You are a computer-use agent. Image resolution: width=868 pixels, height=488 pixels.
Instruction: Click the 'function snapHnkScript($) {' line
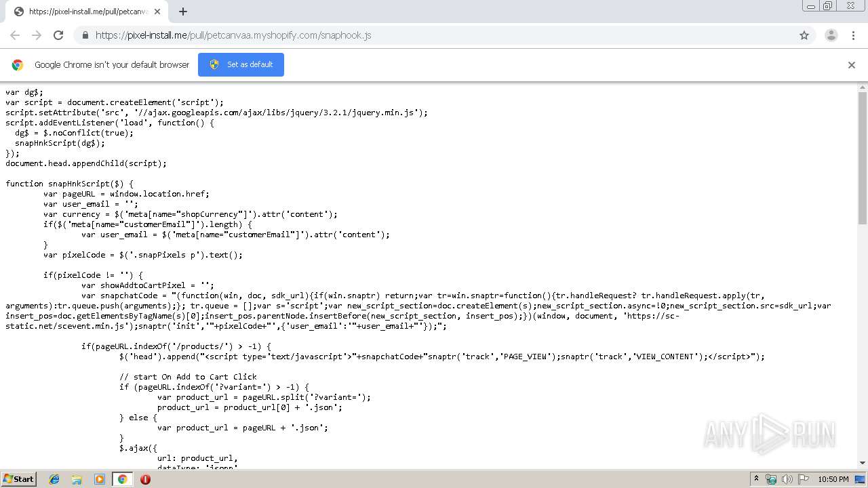pyautogui.click(x=70, y=184)
